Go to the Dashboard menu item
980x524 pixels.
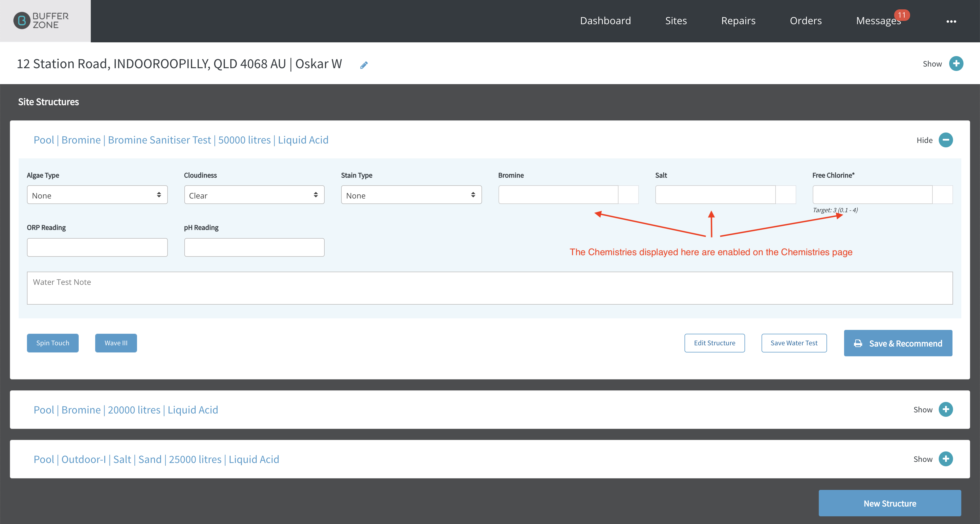tap(605, 21)
